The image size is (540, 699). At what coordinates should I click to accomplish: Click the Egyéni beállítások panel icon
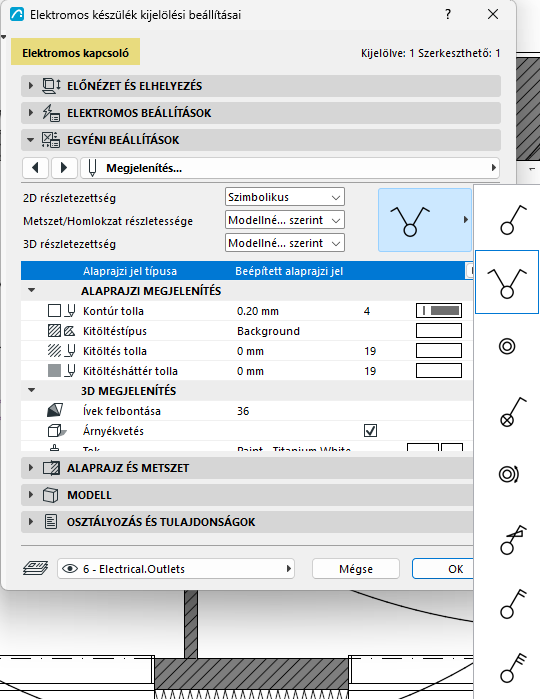51,140
